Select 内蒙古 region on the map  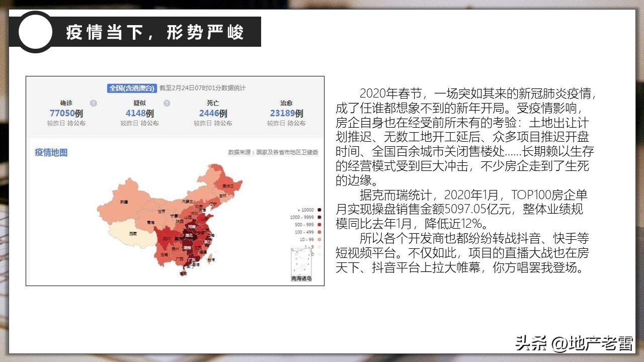coord(188,202)
